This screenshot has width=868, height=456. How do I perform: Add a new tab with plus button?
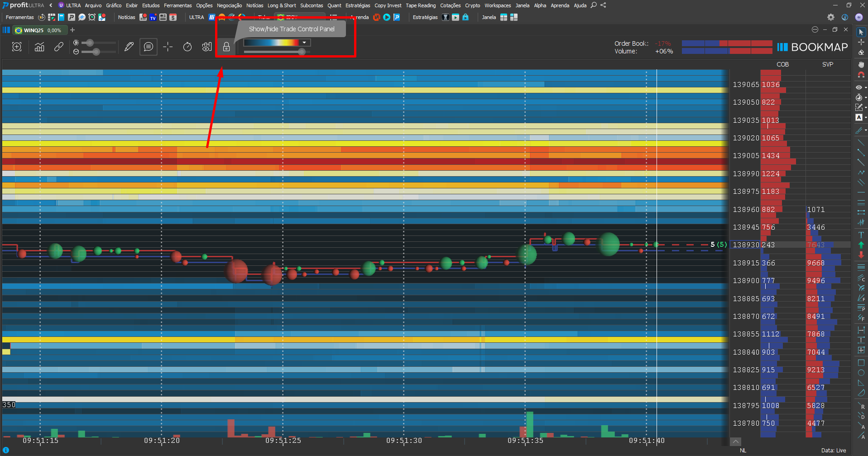pos(72,30)
